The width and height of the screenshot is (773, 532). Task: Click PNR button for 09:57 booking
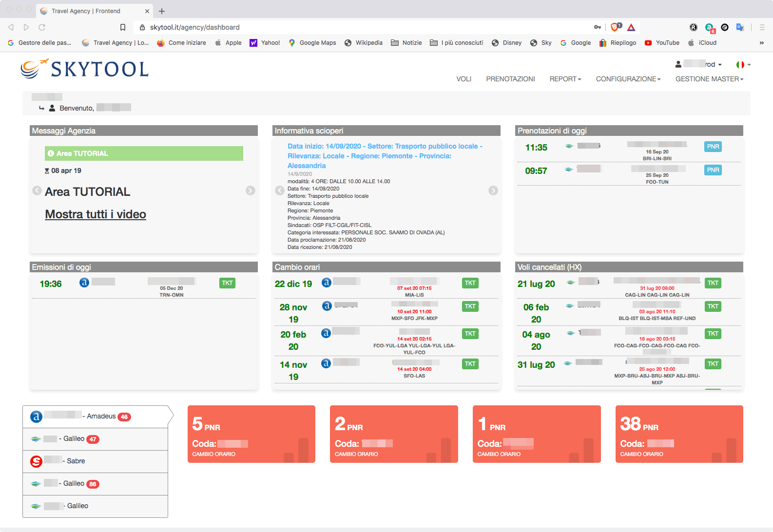(x=713, y=170)
